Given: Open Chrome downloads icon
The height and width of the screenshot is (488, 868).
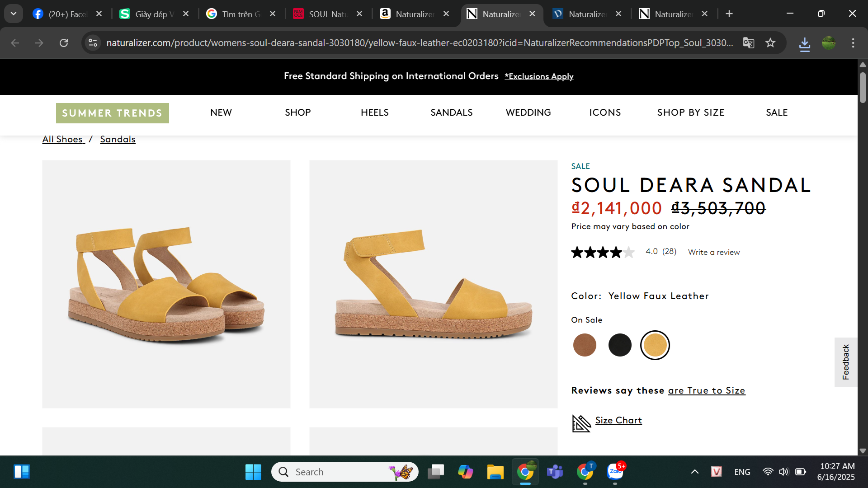Looking at the screenshot, I should (805, 44).
